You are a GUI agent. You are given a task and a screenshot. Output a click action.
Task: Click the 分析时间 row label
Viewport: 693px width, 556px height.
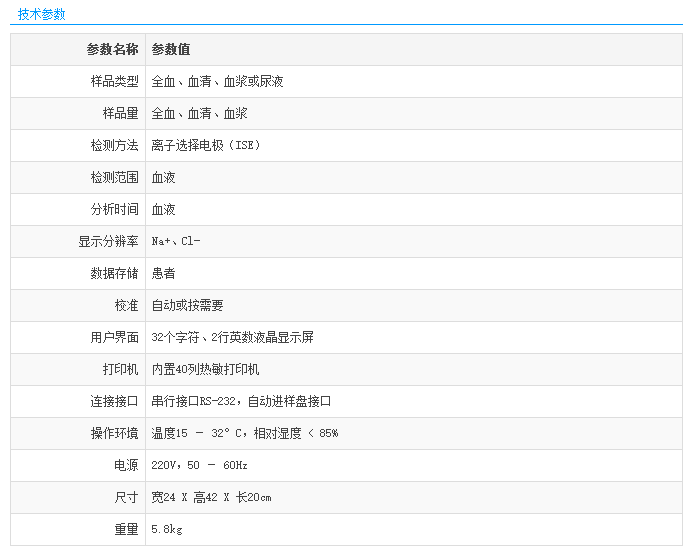(114, 209)
